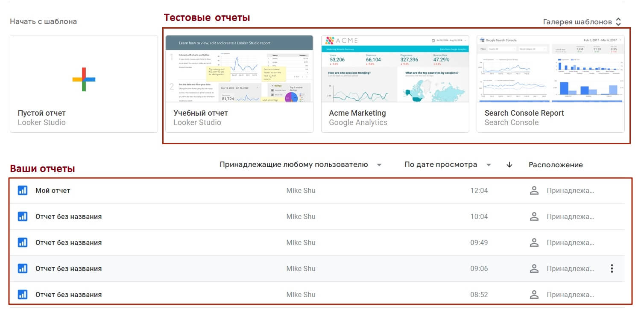The height and width of the screenshot is (309, 644).
Task: Click Mike Shu in the 08:52 row
Action: point(301,294)
